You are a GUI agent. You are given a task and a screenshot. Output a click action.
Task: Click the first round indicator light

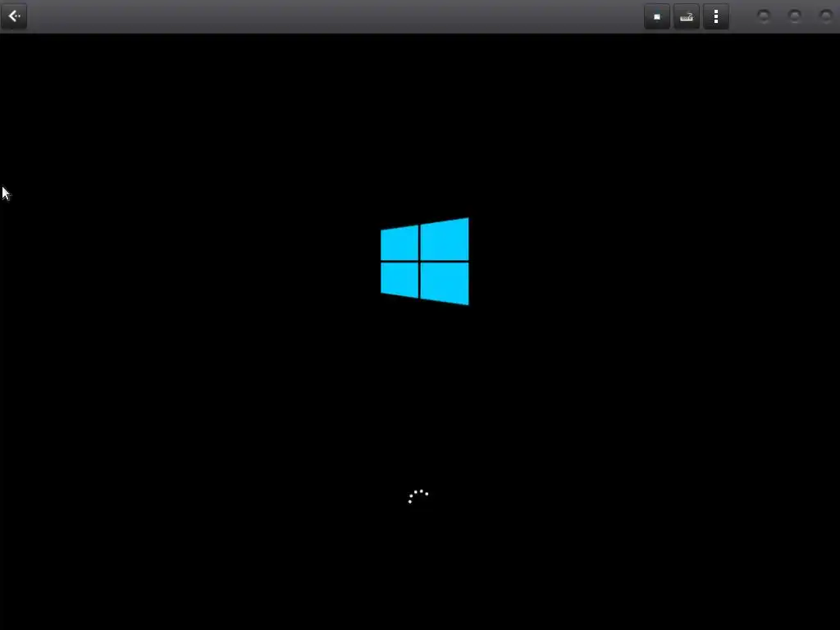click(764, 16)
